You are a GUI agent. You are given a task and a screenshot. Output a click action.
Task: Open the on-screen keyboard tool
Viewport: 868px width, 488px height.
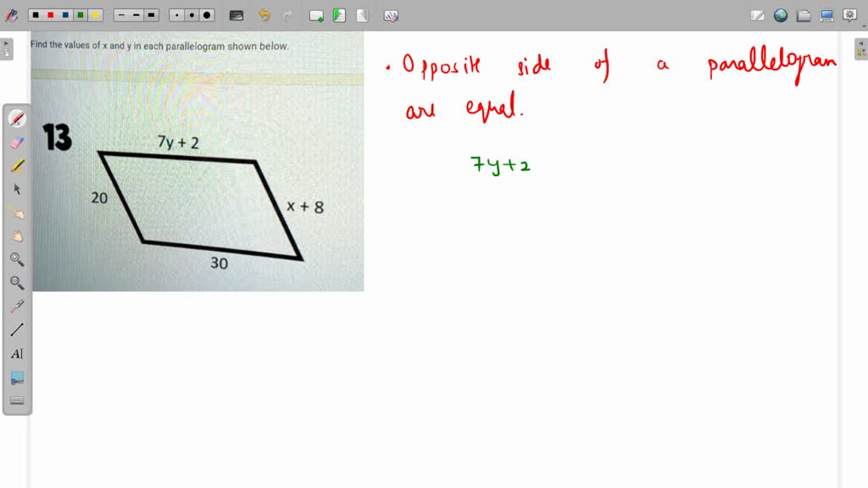236,14
